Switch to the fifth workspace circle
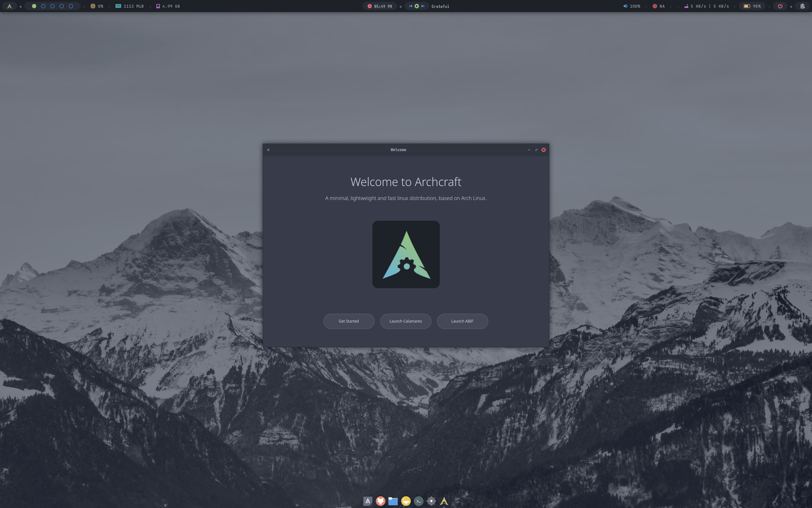The image size is (812, 508). (71, 6)
